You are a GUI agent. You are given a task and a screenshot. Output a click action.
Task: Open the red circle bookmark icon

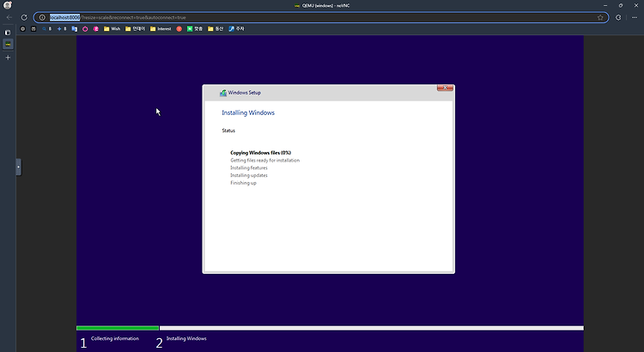(179, 28)
